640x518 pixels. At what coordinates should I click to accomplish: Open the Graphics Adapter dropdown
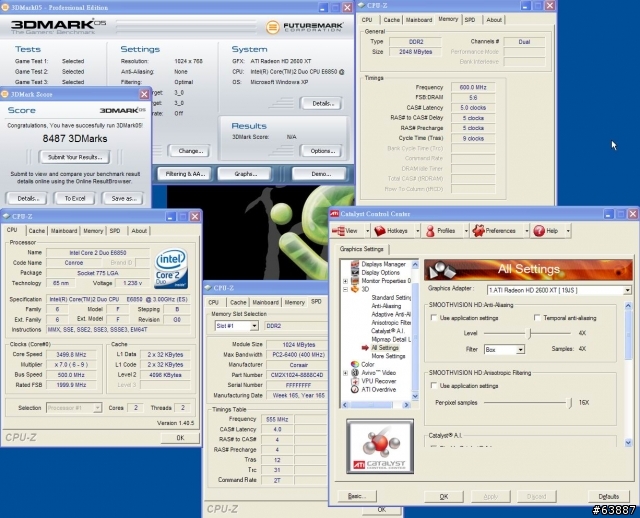[627, 290]
